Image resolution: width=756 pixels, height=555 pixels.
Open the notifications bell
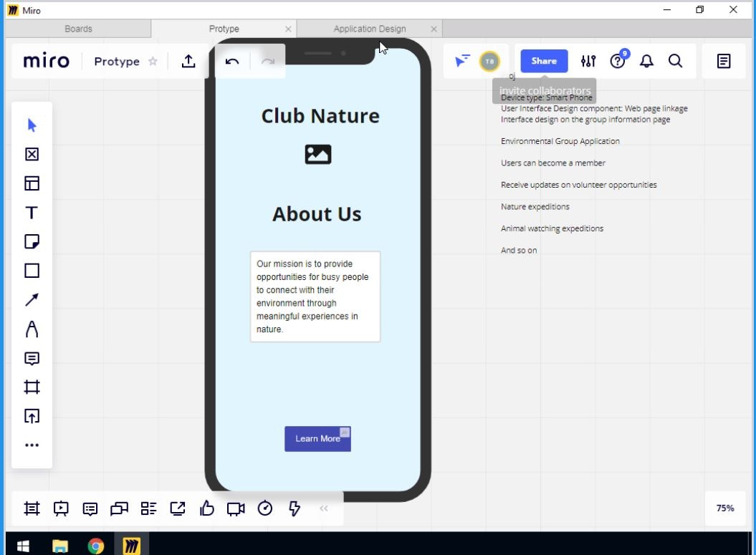pyautogui.click(x=646, y=61)
